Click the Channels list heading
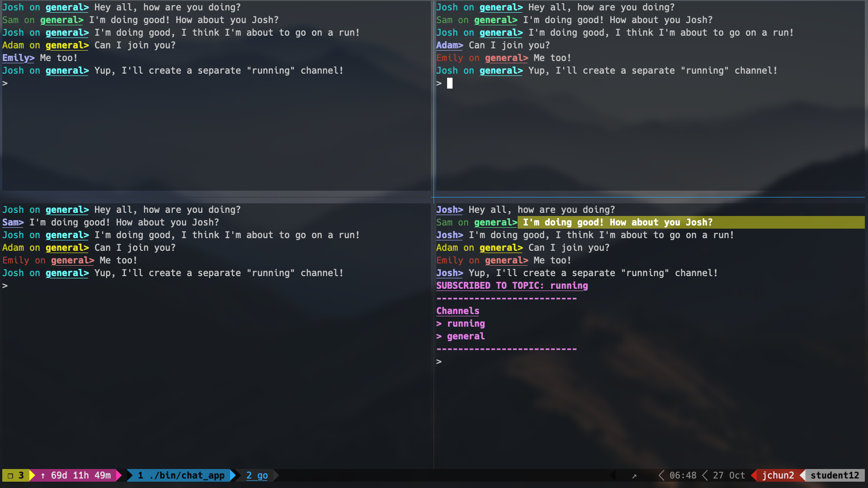This screenshot has height=488, width=868. click(x=458, y=311)
